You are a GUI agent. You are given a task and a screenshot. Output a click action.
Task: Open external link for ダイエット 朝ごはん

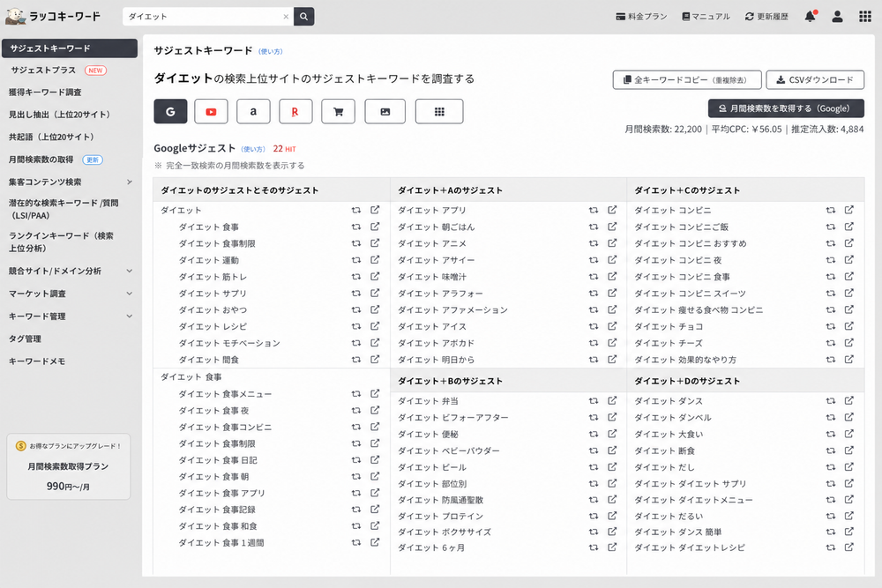pyautogui.click(x=612, y=227)
